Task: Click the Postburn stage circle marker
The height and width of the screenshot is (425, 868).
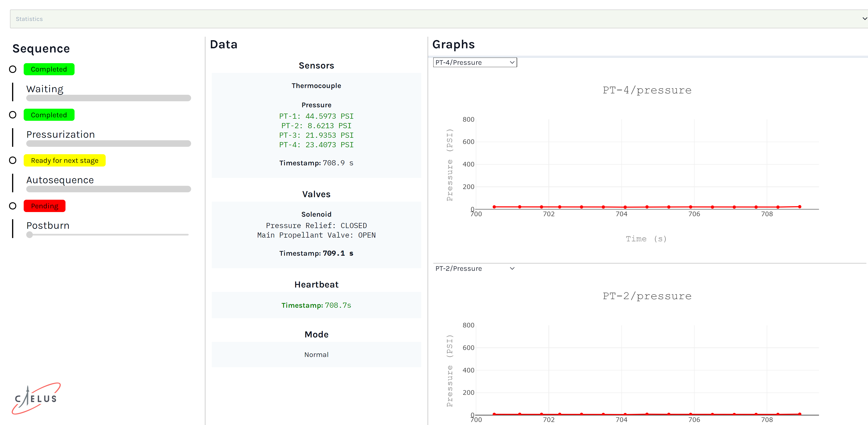Action: 13,206
